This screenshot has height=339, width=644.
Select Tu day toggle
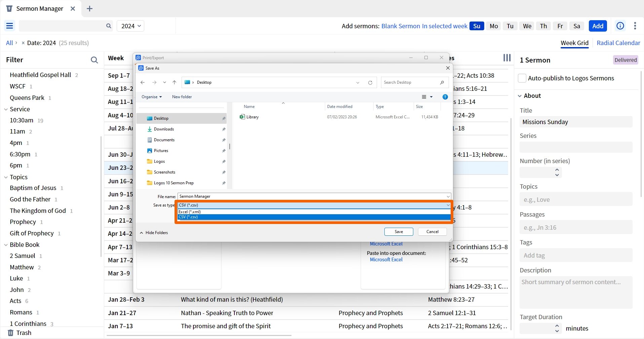[x=510, y=26]
